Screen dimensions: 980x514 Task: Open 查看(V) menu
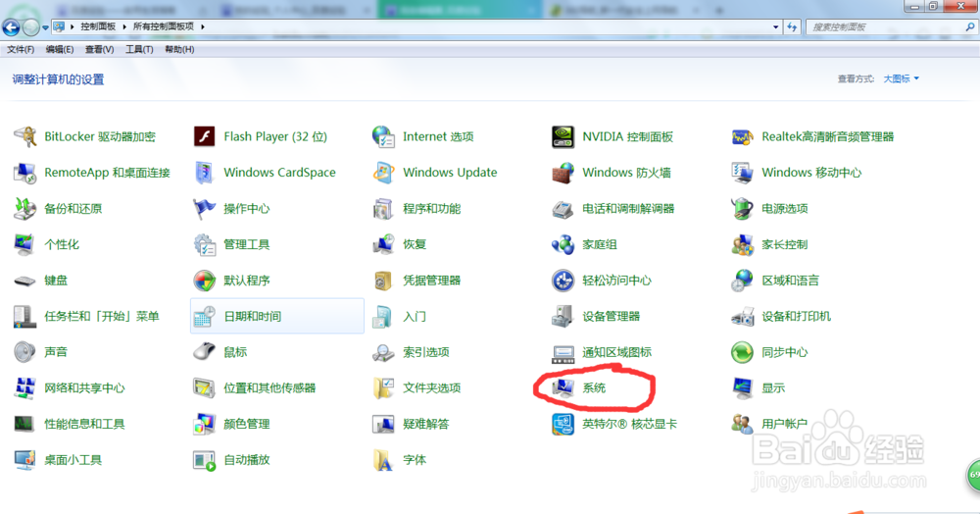point(99,49)
